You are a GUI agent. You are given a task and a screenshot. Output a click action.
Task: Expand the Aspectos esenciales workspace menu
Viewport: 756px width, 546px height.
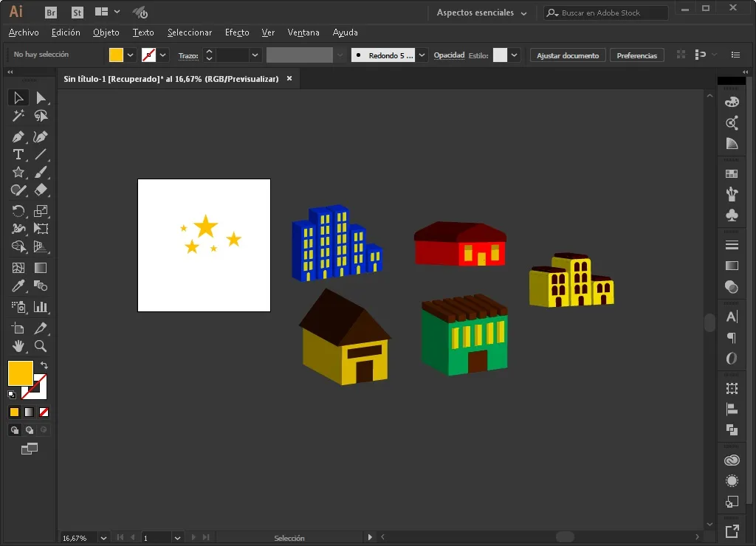tap(481, 13)
